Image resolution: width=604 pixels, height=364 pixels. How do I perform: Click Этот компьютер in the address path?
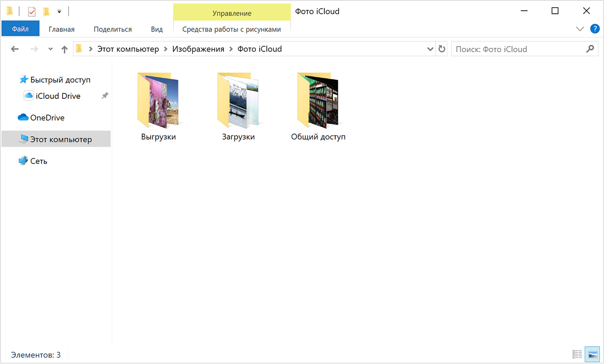(x=128, y=49)
